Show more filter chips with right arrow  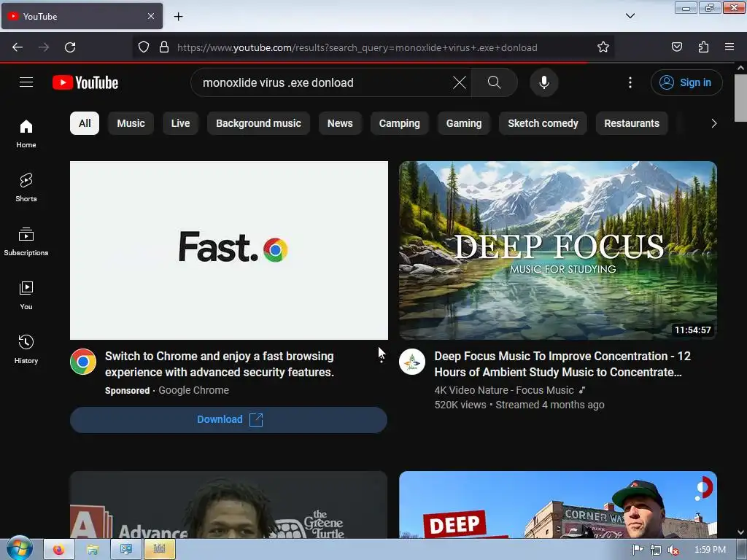(x=713, y=123)
